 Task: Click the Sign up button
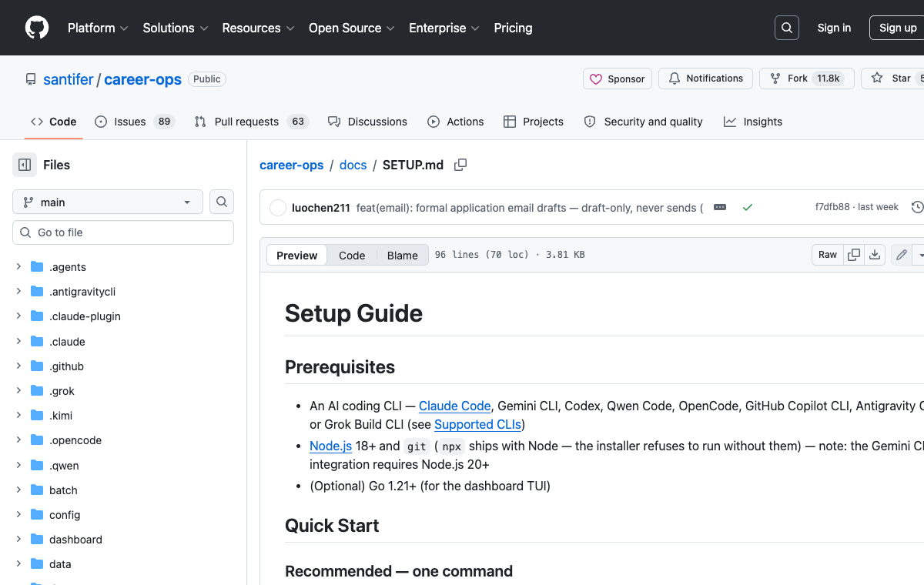click(x=897, y=28)
